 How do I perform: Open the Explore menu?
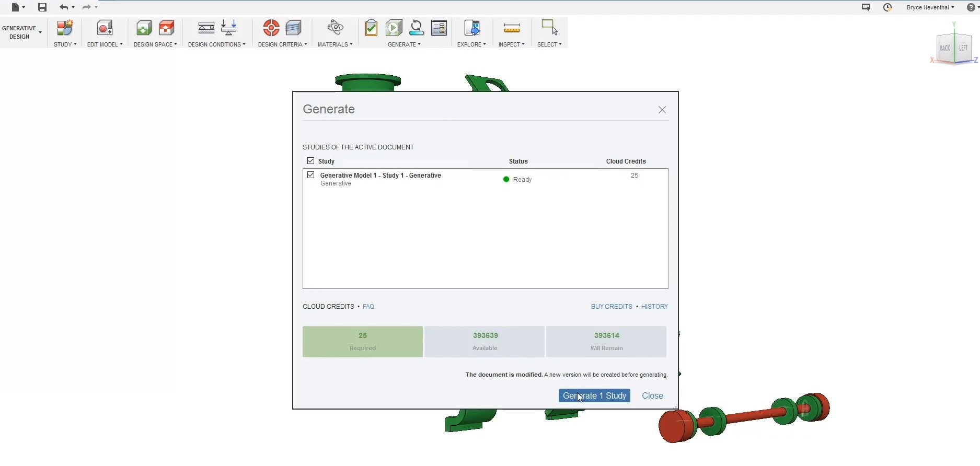(471, 44)
